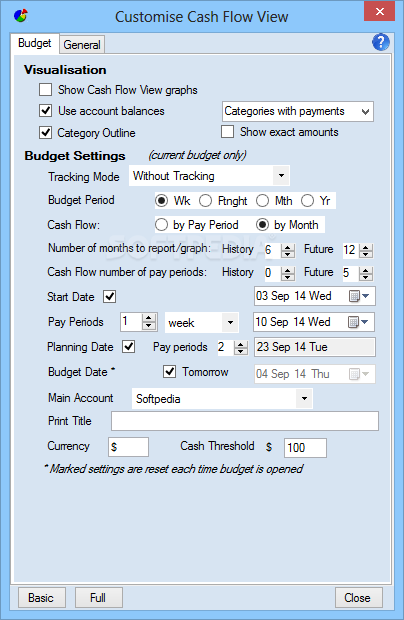This screenshot has height=620, width=404.
Task: Click the months History value 6
Action: click(268, 250)
